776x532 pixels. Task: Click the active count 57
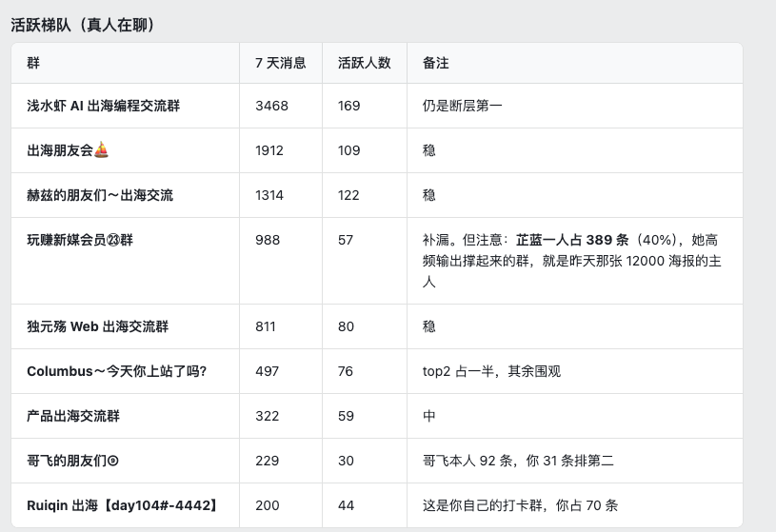click(346, 240)
